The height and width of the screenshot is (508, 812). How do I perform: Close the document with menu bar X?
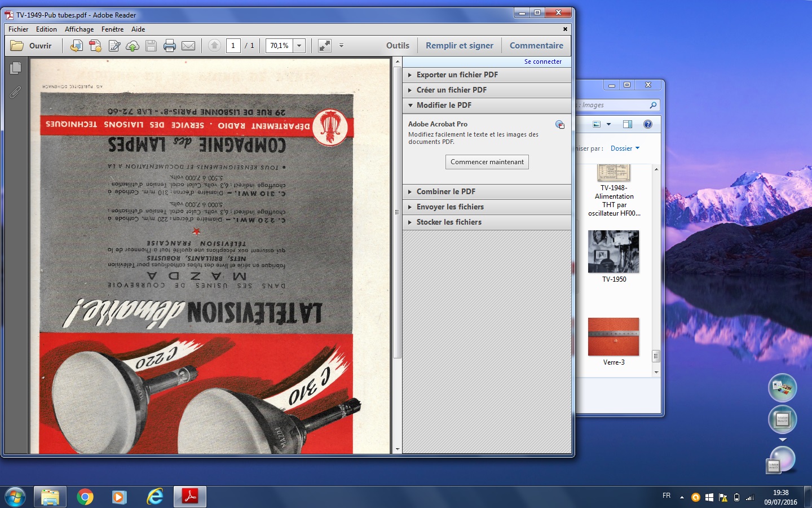coord(565,29)
